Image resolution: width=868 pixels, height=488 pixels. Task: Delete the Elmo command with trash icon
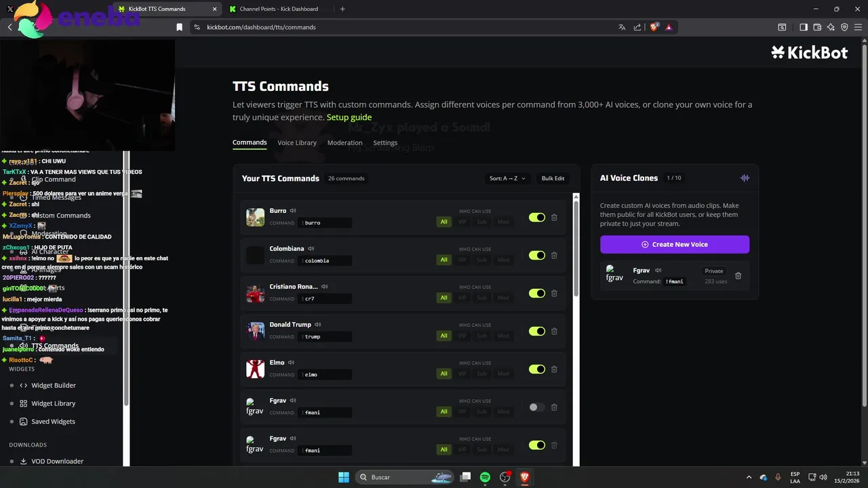[x=554, y=369]
